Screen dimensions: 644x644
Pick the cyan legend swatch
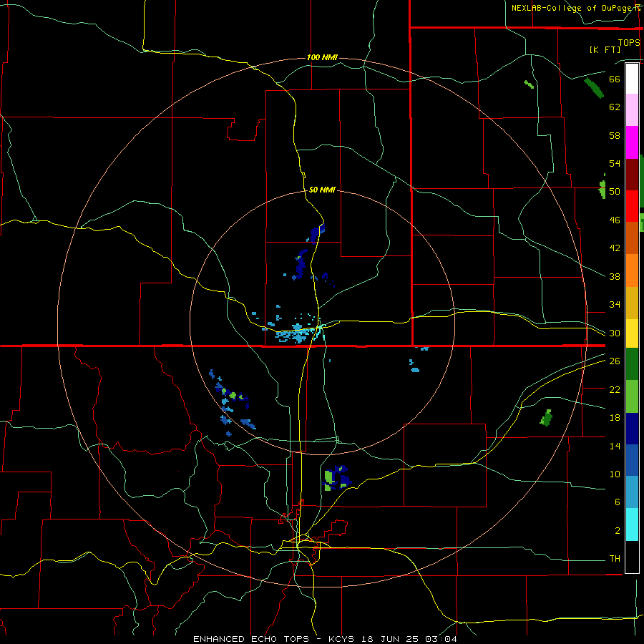pyautogui.click(x=632, y=525)
